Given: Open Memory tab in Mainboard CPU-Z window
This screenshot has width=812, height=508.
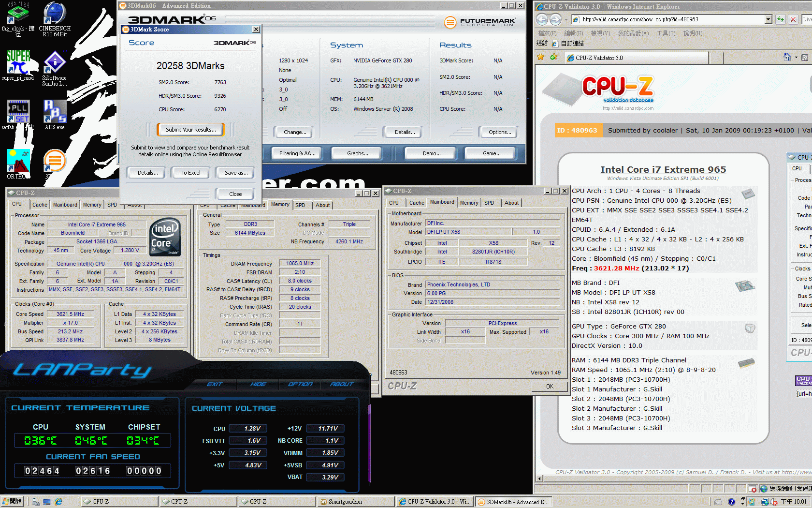Looking at the screenshot, I should pos(469,203).
